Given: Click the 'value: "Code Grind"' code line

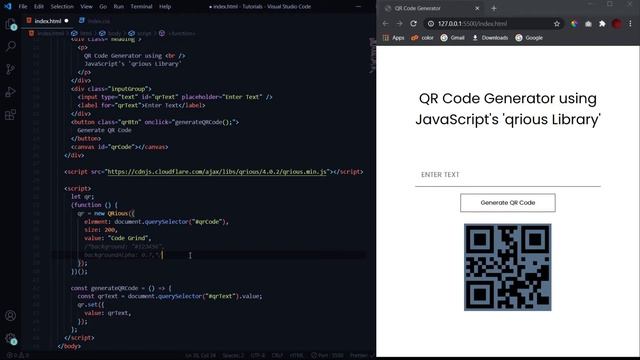Looking at the screenshot, I should point(118,238).
